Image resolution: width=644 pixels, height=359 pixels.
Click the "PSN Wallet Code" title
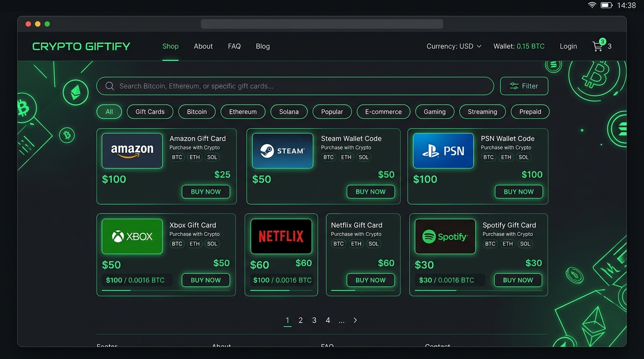[x=508, y=138]
